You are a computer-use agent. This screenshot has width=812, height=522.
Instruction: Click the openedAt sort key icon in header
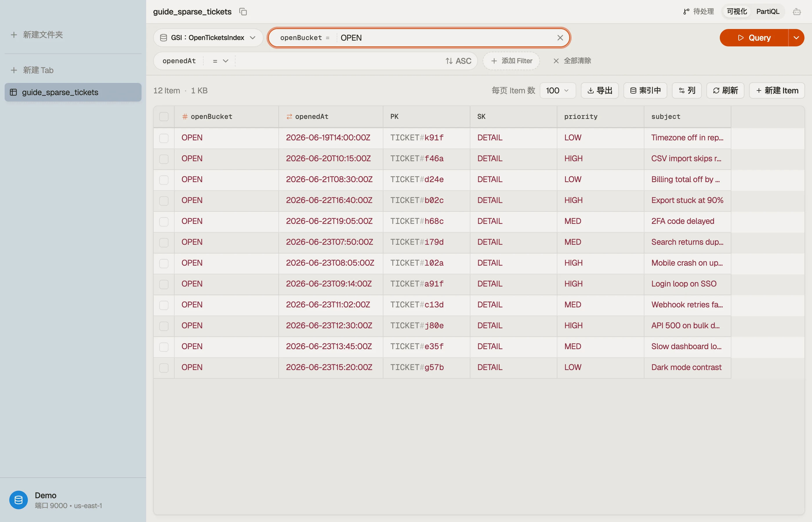[289, 117]
